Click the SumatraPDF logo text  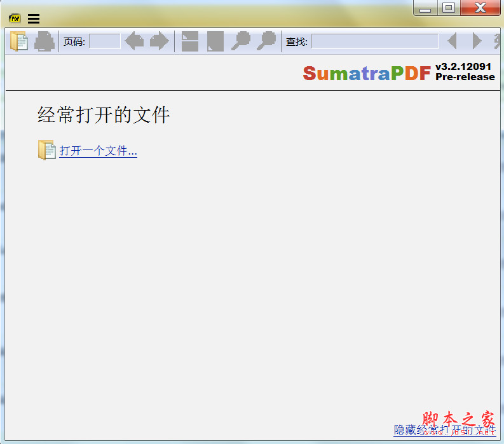367,73
